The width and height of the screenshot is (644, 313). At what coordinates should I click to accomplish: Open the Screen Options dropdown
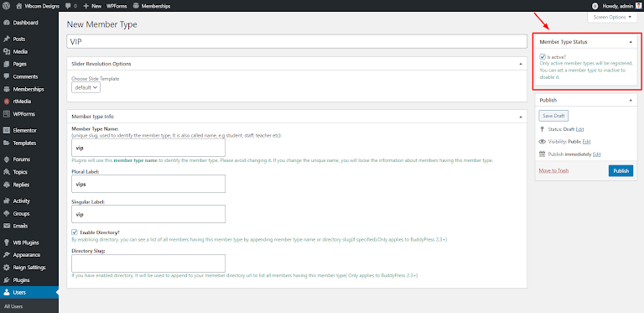(612, 18)
